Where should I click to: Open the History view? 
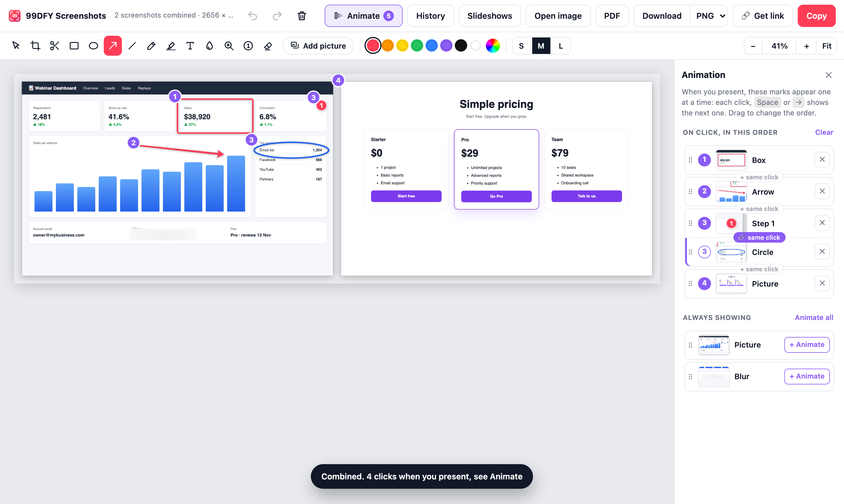430,16
